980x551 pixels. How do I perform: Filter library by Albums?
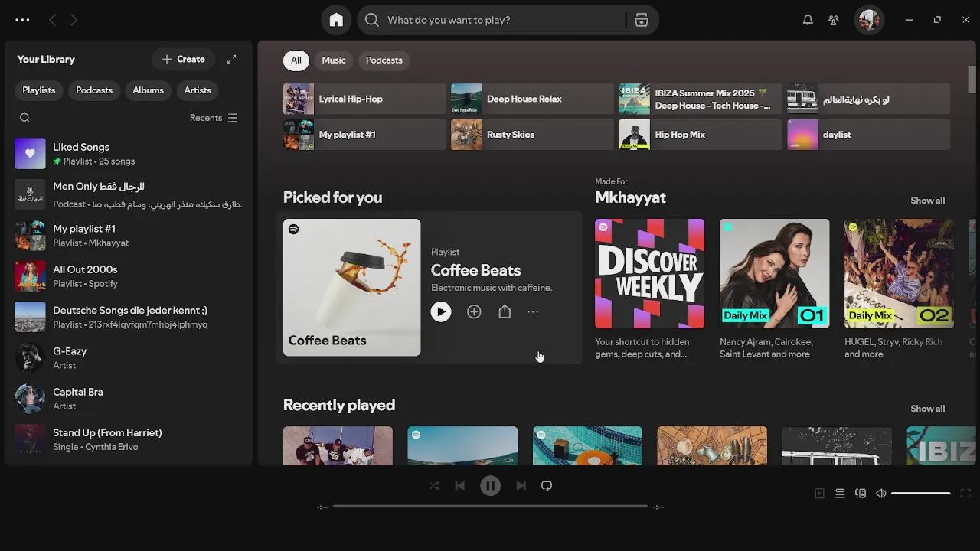pyautogui.click(x=148, y=90)
